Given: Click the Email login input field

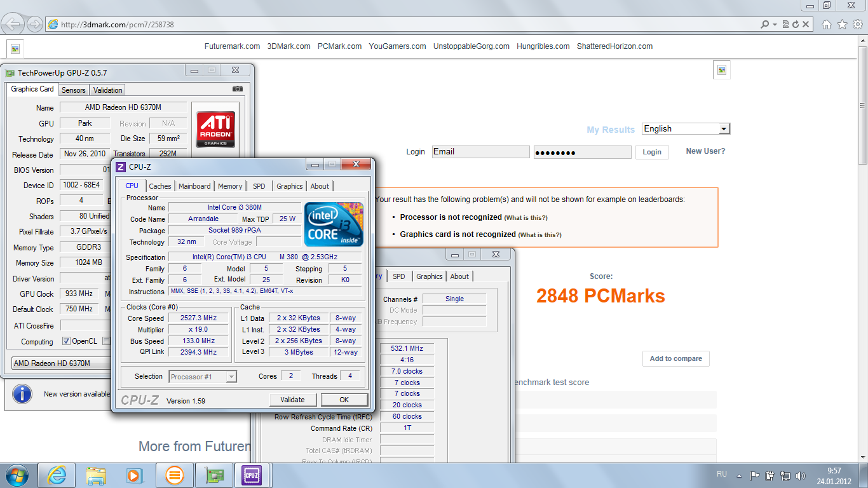Looking at the screenshot, I should pyautogui.click(x=480, y=152).
